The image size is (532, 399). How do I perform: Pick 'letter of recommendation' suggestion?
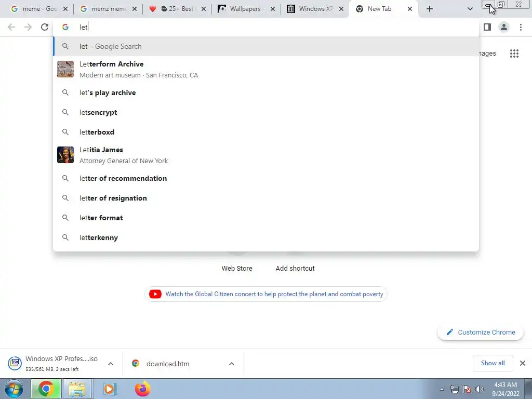pyautogui.click(x=266, y=179)
